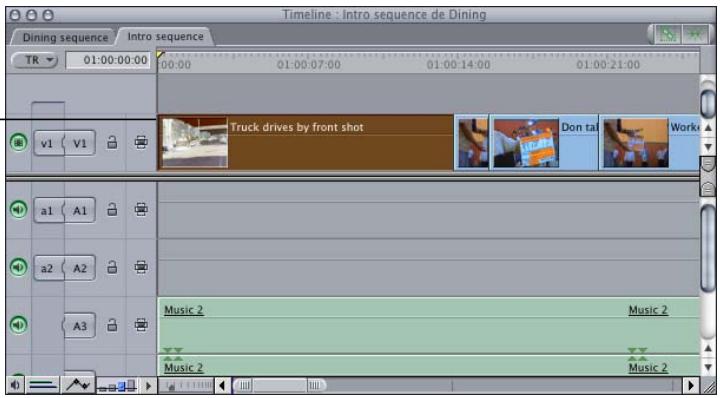Select the Intro sequence tab
This screenshot has height=398, width=720.
click(x=165, y=36)
